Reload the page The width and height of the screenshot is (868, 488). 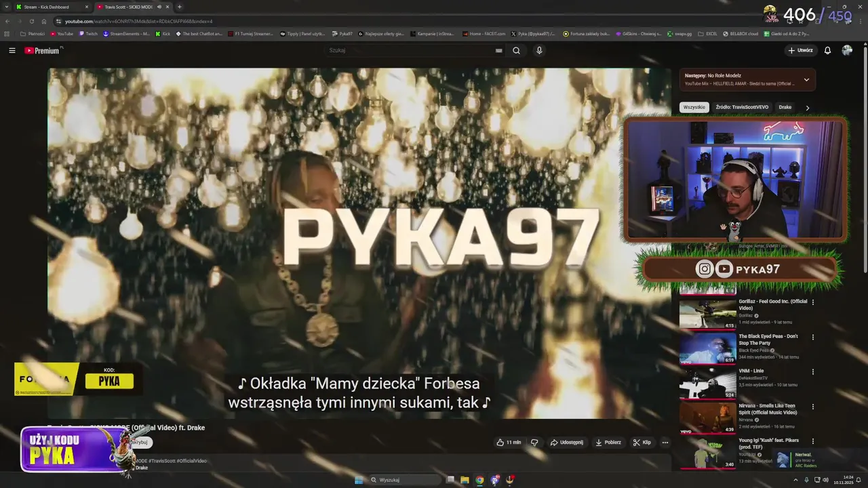point(31,21)
